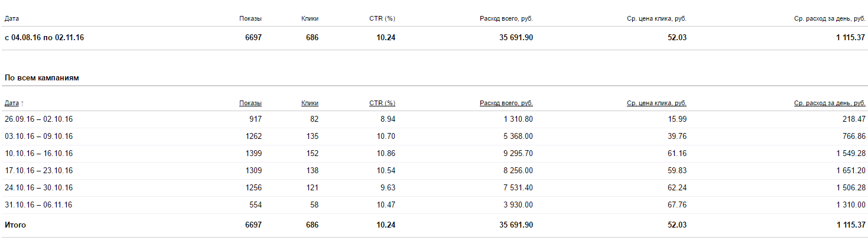Select the 26.09.16 – 02.10.16 row
Image resolution: width=868 pixels, height=240 pixels.
(434, 119)
